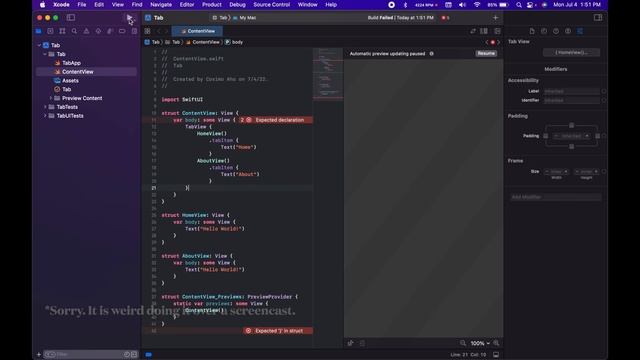Toggle the inspector panel icon at top right
Image resolution: width=640 pixels, height=360 pixels.
coord(598,18)
